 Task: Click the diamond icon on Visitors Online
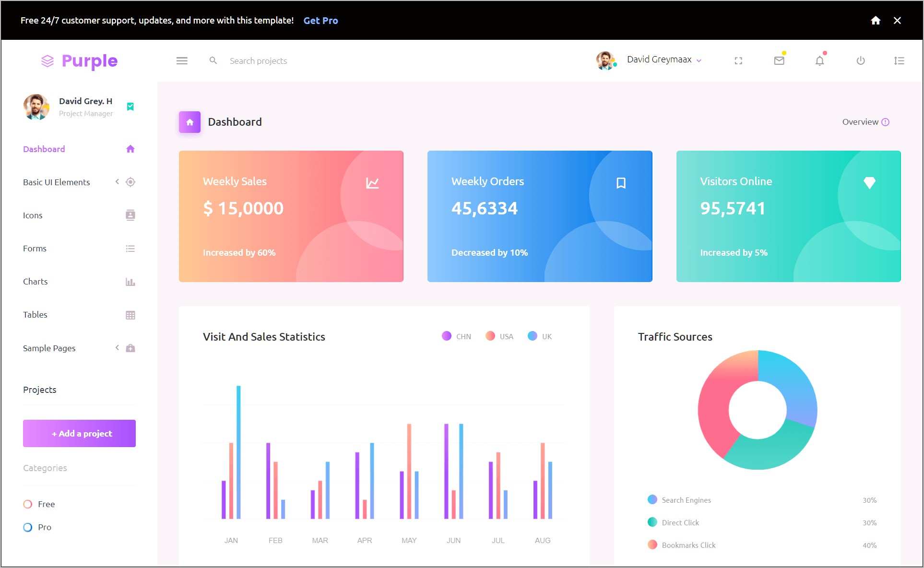pyautogui.click(x=869, y=183)
